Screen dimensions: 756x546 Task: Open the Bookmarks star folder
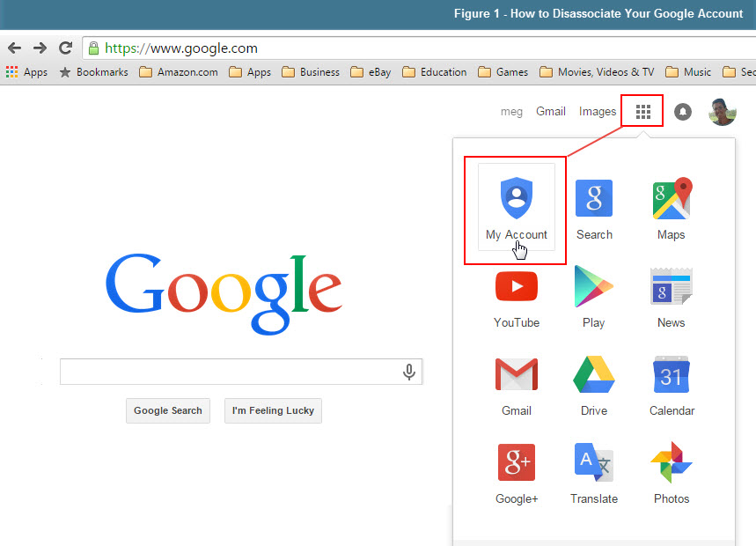[x=94, y=72]
